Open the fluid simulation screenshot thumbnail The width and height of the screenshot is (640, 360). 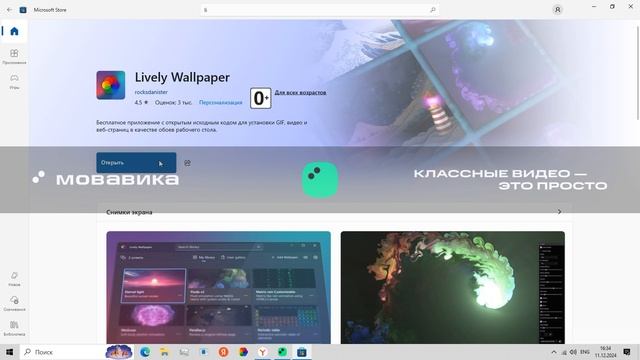pyautogui.click(x=453, y=287)
